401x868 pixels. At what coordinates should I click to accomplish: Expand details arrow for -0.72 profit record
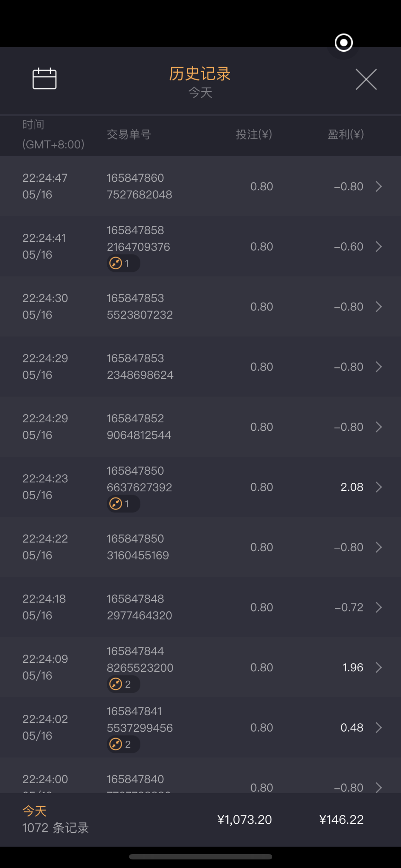379,607
